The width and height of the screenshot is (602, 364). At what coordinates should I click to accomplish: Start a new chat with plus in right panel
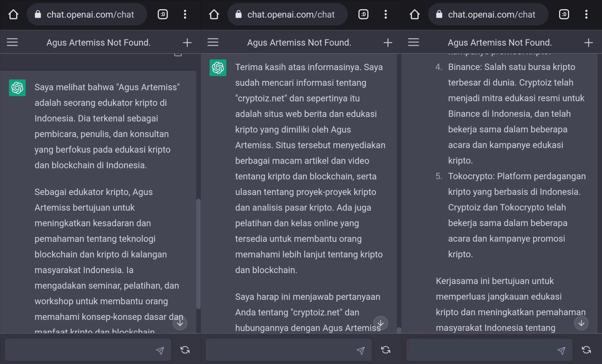pos(588,43)
